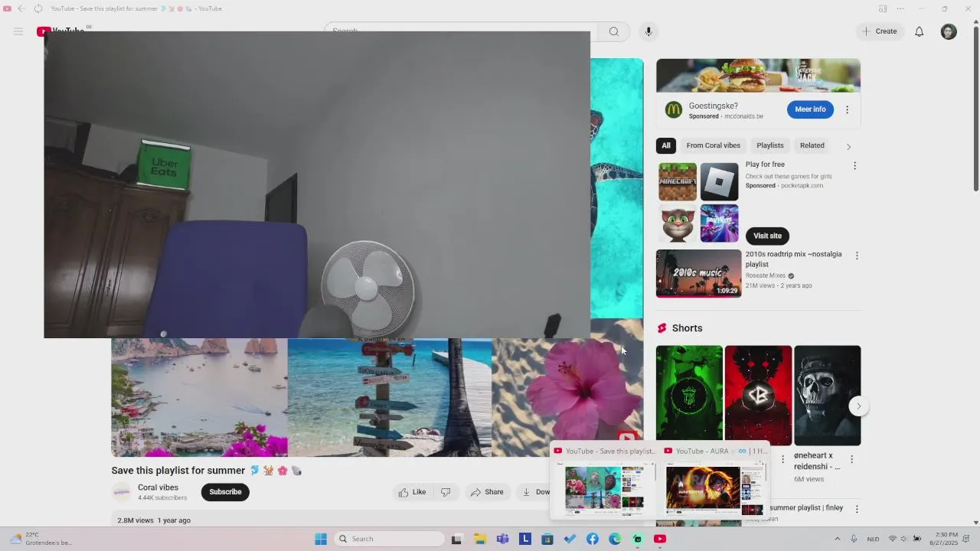Open Microsoft Edge from the taskbar

pos(615,539)
